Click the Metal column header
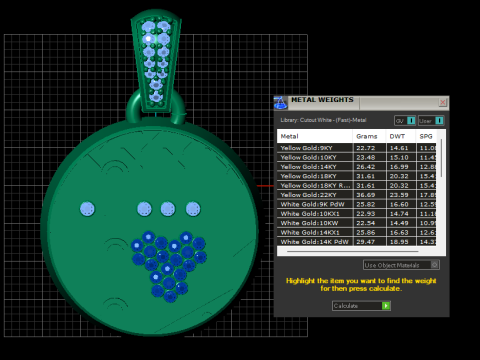 pos(315,136)
